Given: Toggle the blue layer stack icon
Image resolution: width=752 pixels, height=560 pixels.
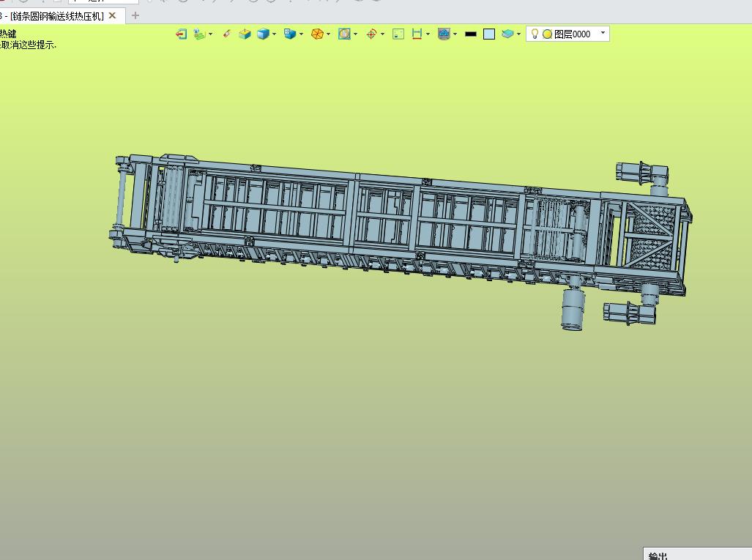Looking at the screenshot, I should pyautogui.click(x=507, y=34).
